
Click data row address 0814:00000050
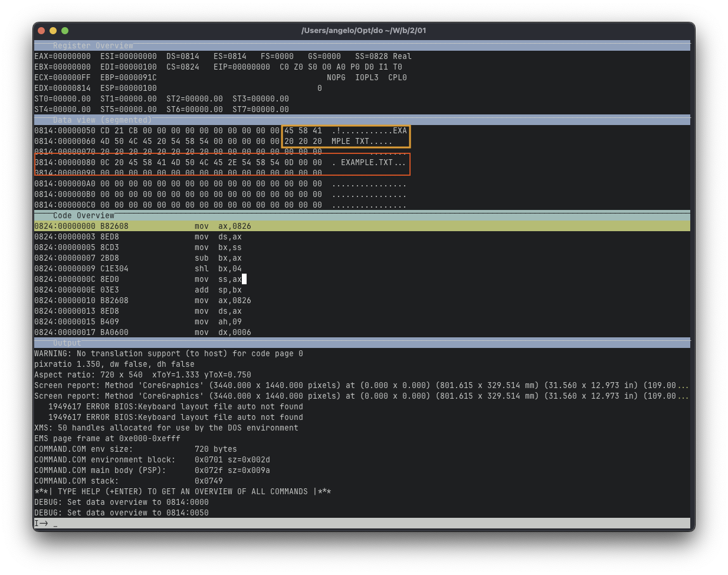pos(65,130)
